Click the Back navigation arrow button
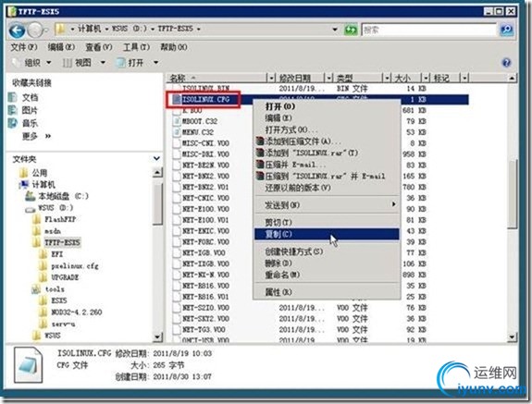Image resolution: width=532 pixels, height=404 pixels. click(x=17, y=31)
